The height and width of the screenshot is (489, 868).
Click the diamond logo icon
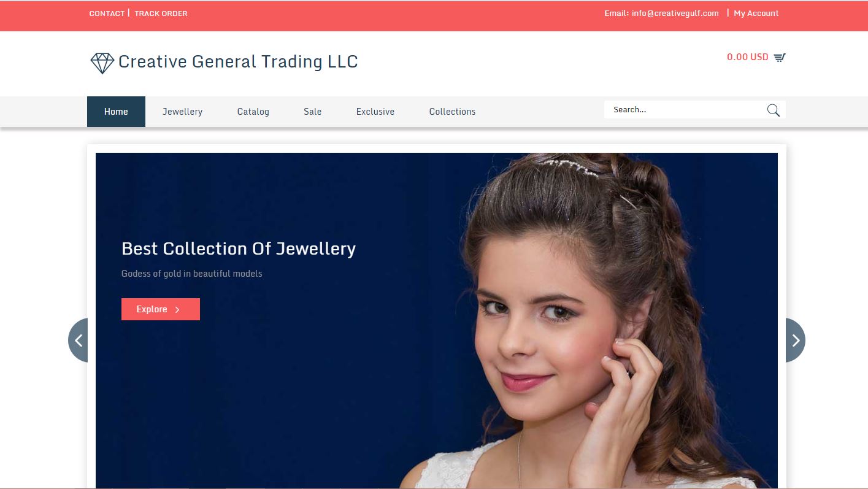[x=102, y=63]
